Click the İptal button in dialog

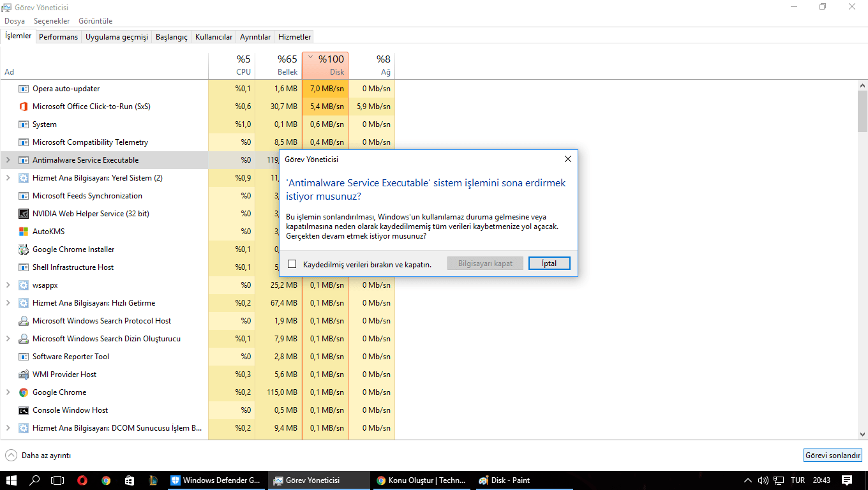[x=550, y=264]
